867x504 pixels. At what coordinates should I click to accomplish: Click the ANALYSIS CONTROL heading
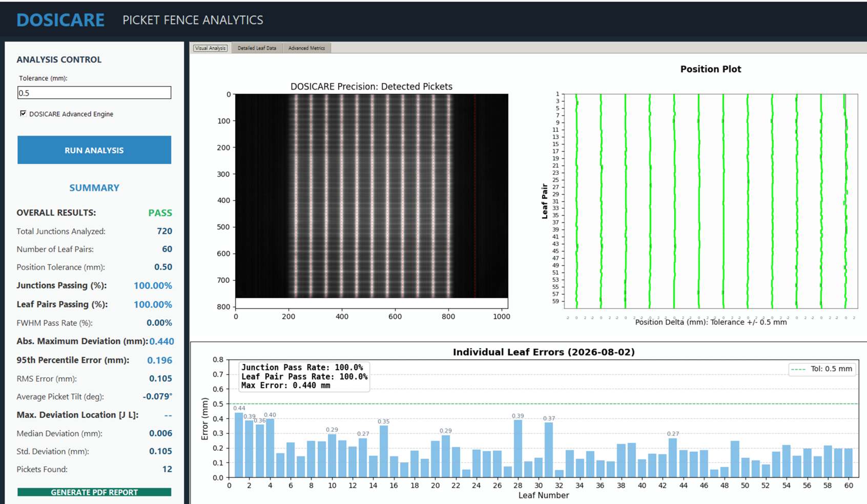pos(59,59)
